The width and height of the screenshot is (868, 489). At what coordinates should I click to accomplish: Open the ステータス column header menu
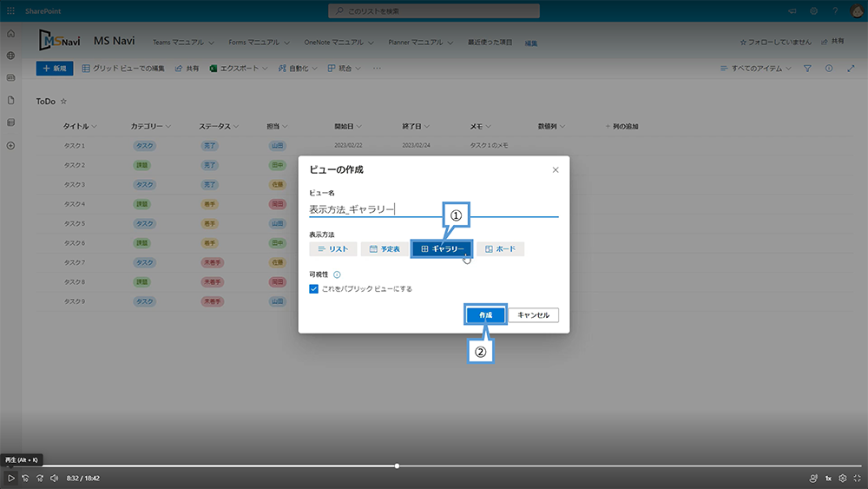[219, 127]
